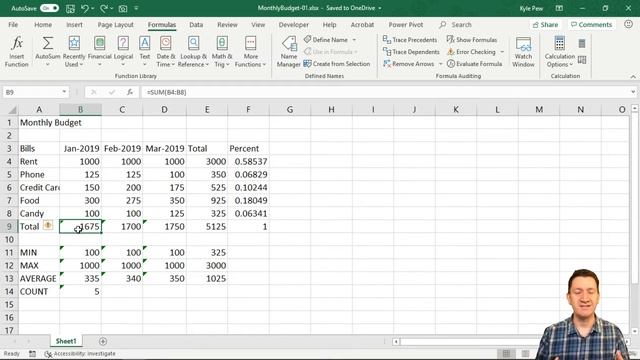Click the Accessibility: Investigate status
This screenshot has width=640, height=360.
point(80,353)
